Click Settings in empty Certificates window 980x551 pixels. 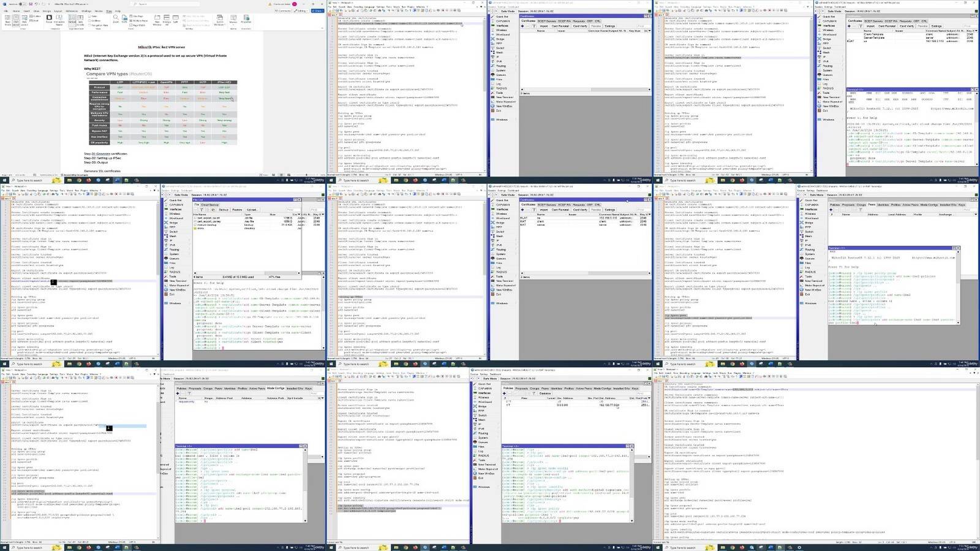(609, 26)
